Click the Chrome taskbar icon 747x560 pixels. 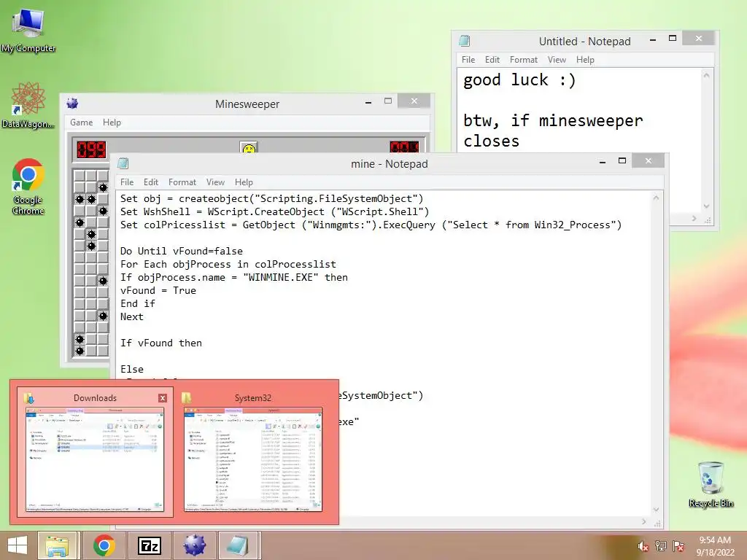click(x=104, y=545)
